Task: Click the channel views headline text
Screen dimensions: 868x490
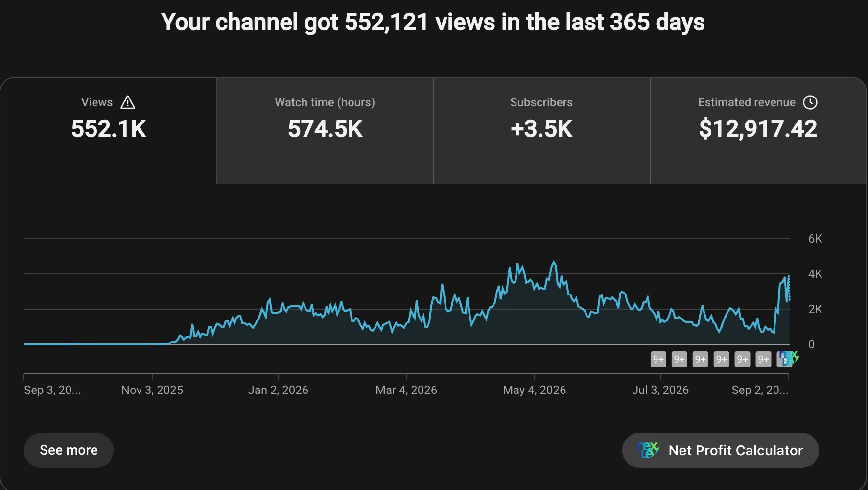Action: (x=433, y=23)
